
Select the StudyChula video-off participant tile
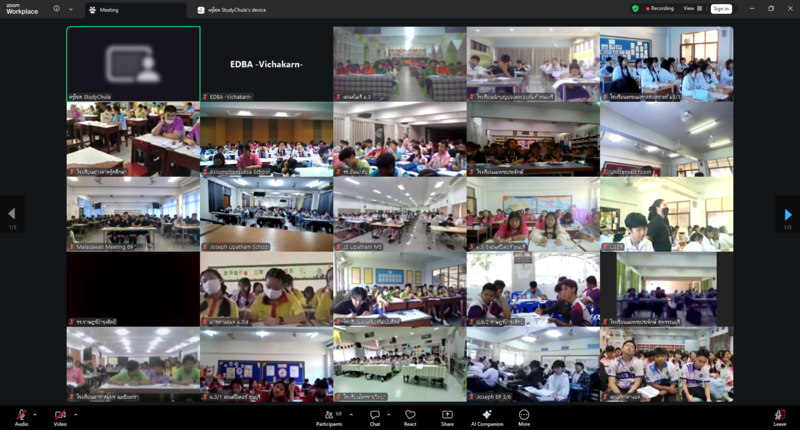pos(133,64)
